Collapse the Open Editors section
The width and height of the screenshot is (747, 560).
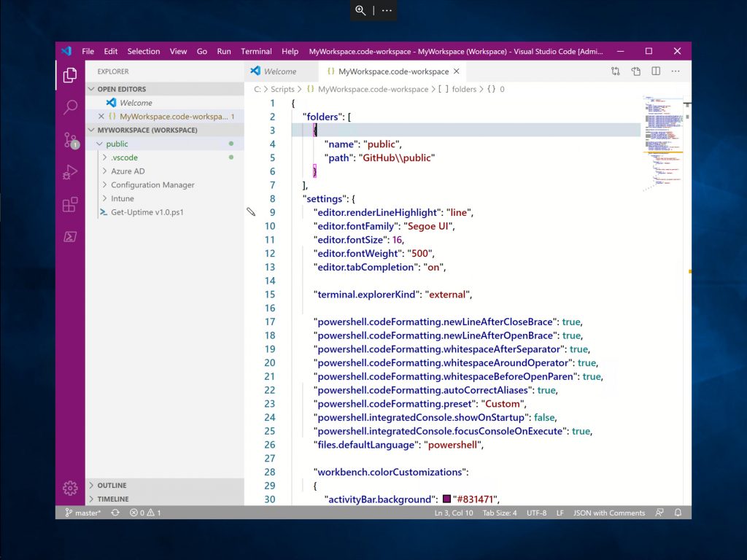click(x=91, y=89)
